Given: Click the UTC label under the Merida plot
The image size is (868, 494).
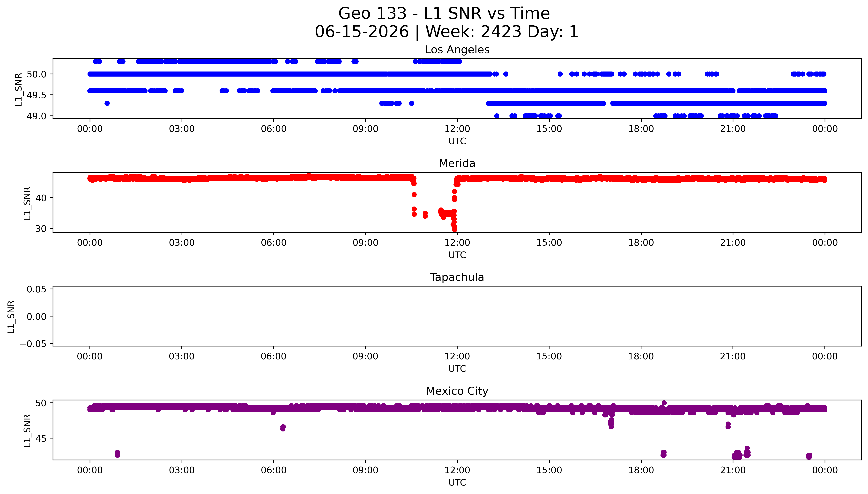Looking at the screenshot, I should 457,255.
